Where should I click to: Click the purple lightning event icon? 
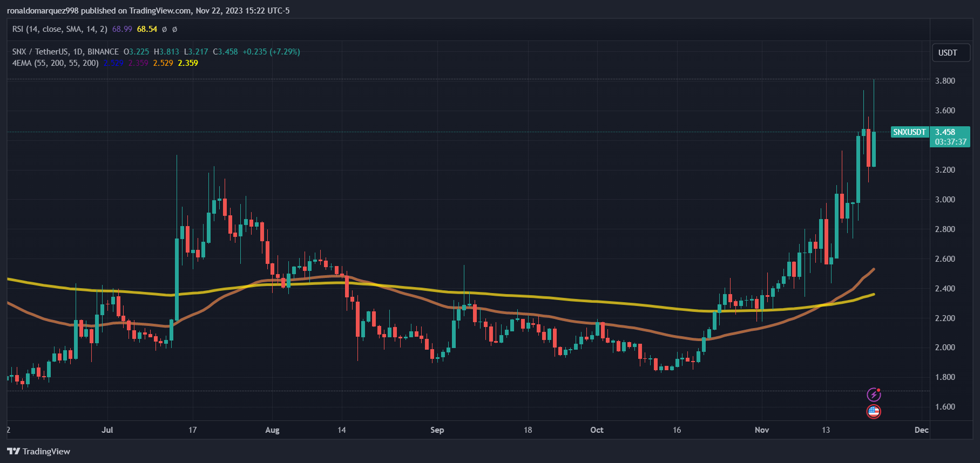coord(874,394)
